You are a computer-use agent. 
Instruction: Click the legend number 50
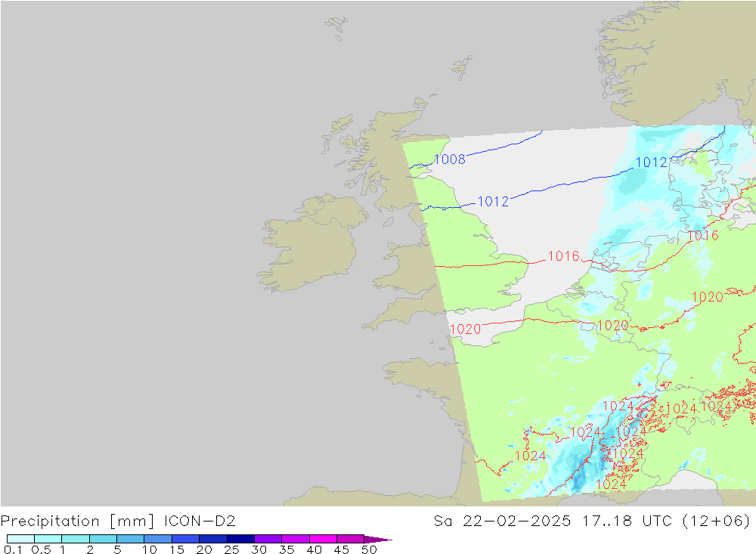tap(370, 549)
